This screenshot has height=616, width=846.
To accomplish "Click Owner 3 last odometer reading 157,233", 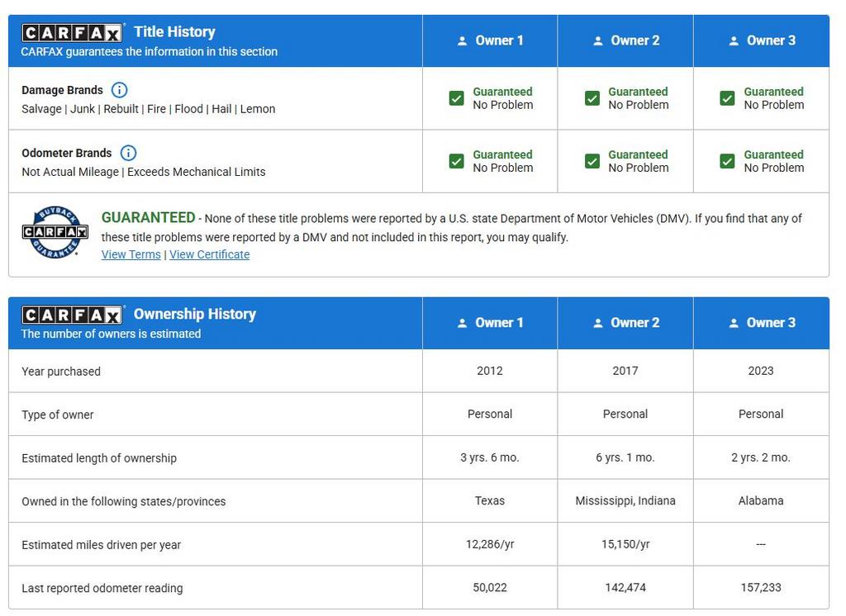I will [760, 588].
